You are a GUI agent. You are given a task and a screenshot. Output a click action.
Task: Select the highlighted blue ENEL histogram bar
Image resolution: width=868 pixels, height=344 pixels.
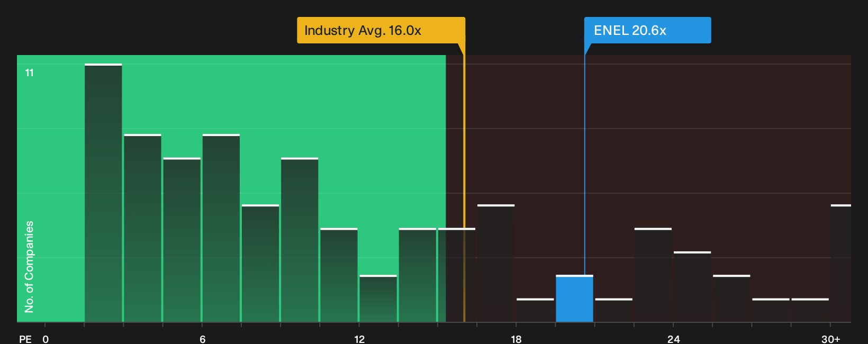pyautogui.click(x=574, y=298)
